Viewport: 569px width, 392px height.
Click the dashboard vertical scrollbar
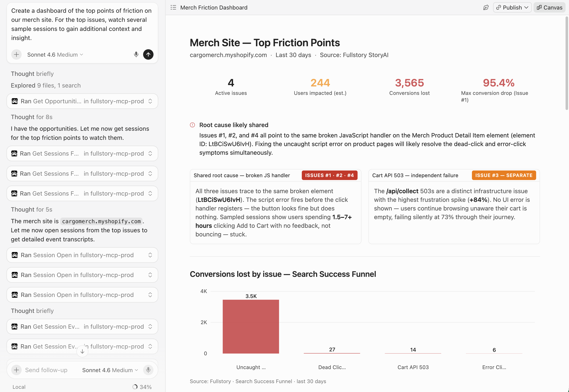(567, 63)
